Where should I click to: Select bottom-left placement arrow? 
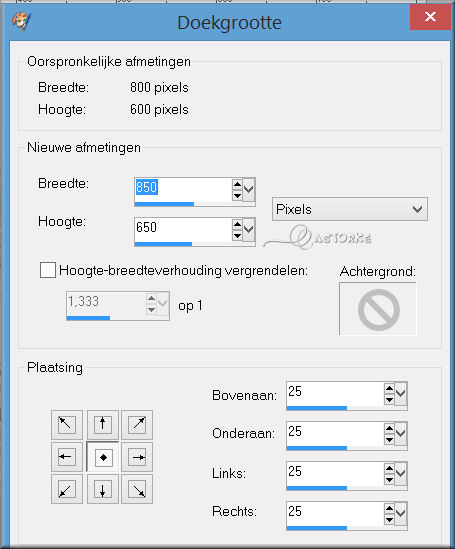pos(67,489)
